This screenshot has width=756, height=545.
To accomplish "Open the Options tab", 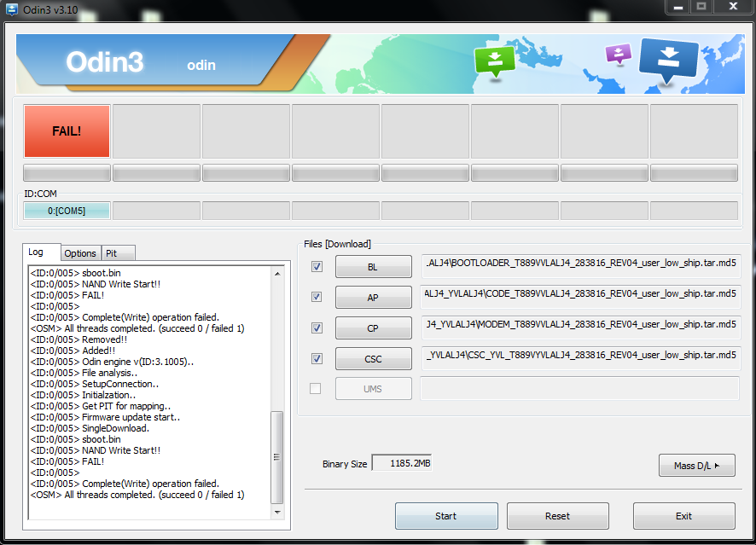I will point(80,253).
